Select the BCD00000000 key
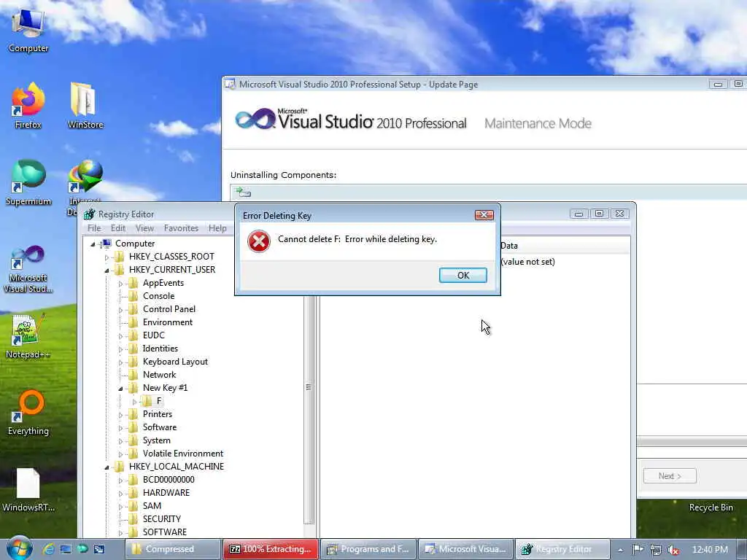This screenshot has width=747, height=560. tap(169, 480)
